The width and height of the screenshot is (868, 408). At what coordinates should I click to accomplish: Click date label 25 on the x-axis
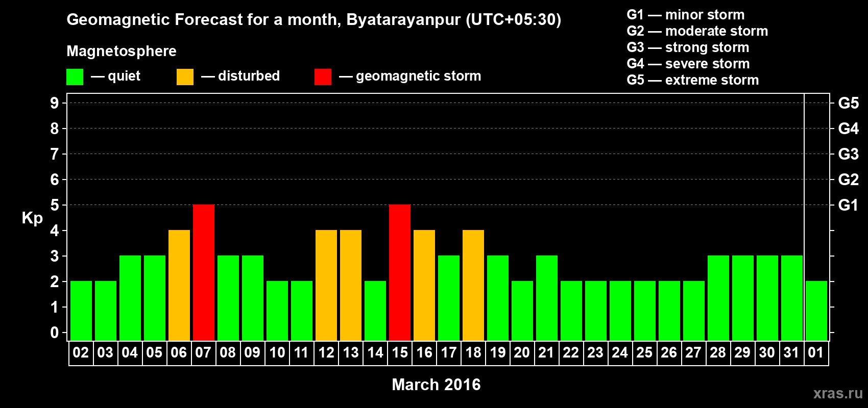(x=644, y=353)
